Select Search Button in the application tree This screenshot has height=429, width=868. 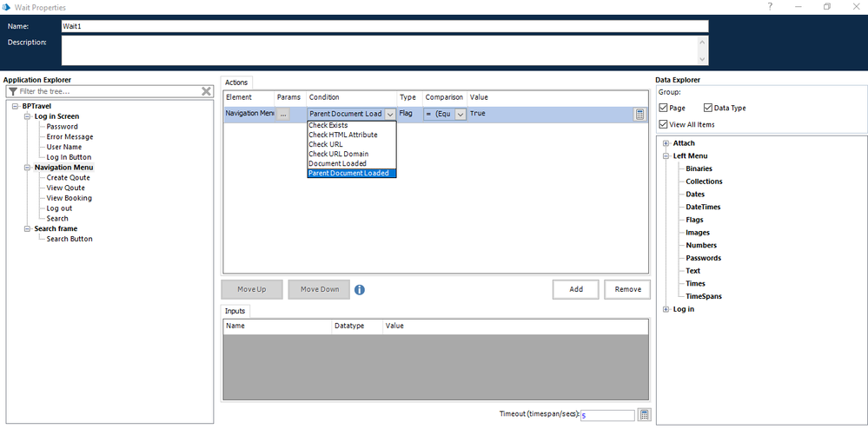coord(70,239)
